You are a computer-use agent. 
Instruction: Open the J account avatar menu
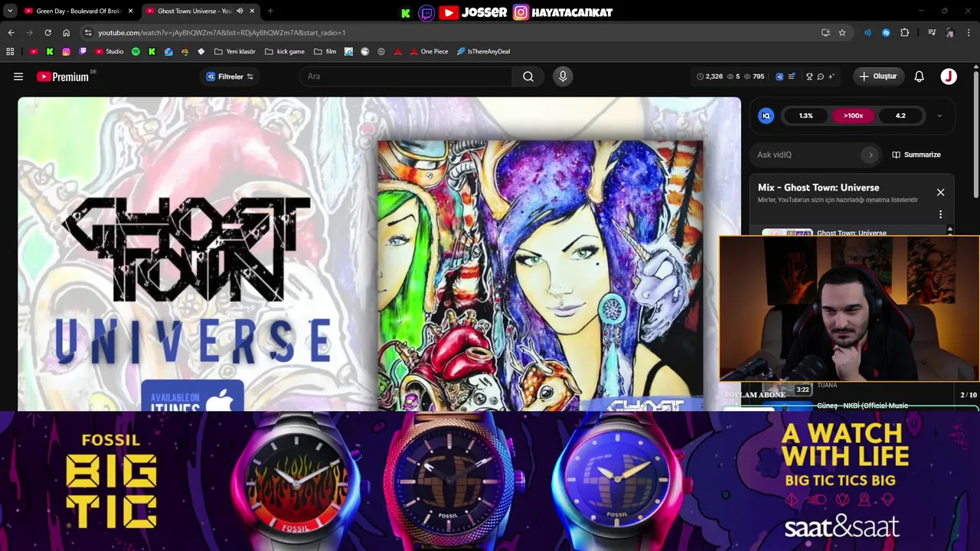click(949, 77)
